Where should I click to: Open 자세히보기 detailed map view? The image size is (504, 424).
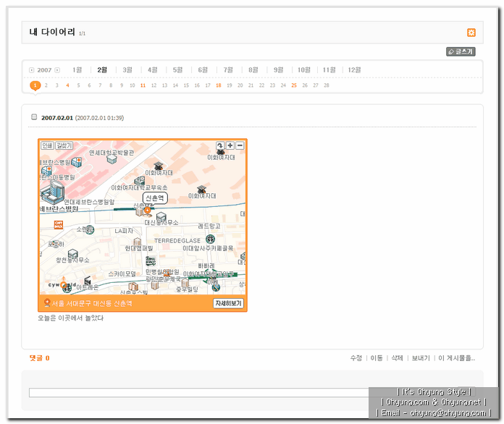point(228,304)
